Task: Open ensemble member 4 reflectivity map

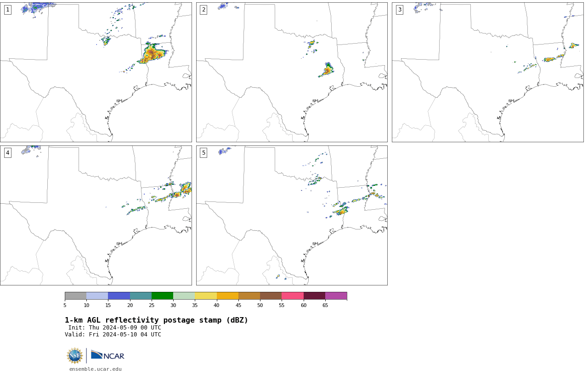Action: pyautogui.click(x=96, y=215)
